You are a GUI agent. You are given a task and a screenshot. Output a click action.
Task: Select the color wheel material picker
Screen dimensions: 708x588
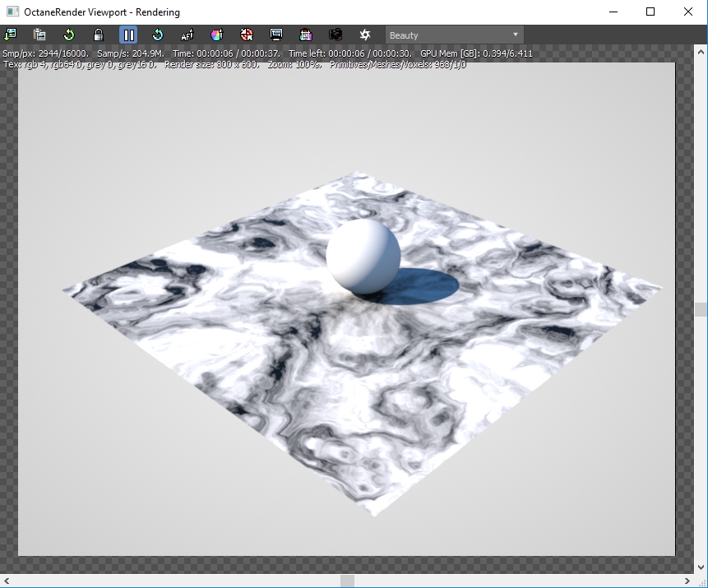pos(217,35)
